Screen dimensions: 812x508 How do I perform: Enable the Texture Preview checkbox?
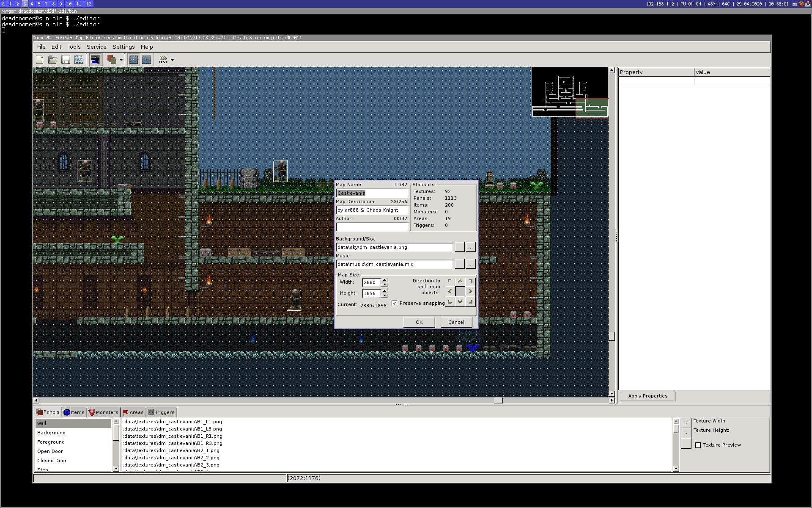click(x=698, y=445)
